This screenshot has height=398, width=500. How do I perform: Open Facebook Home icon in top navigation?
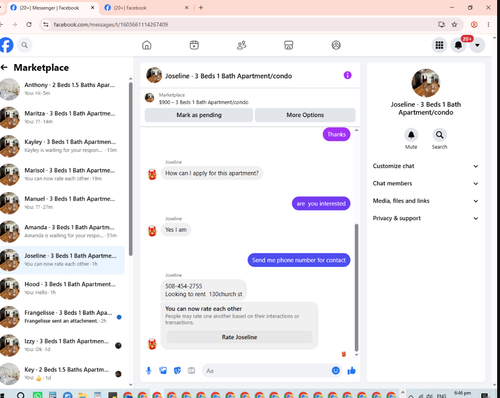pos(147,45)
